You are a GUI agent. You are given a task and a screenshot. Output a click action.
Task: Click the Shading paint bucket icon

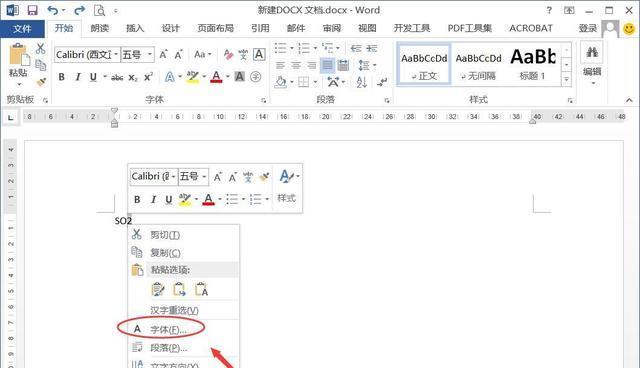point(281,82)
